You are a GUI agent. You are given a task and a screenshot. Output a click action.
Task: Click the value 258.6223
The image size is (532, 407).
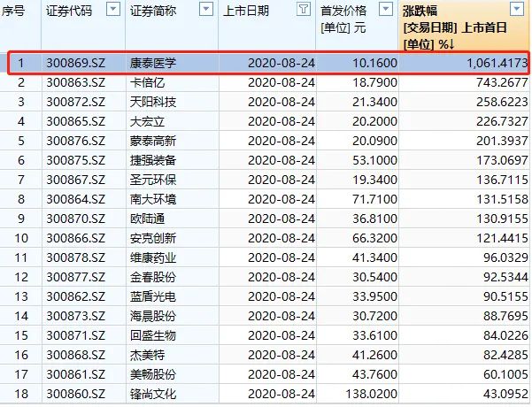(x=502, y=102)
